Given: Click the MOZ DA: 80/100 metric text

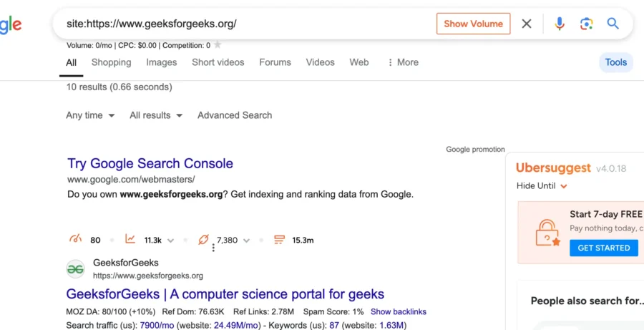Looking at the screenshot, I should coord(111,311).
